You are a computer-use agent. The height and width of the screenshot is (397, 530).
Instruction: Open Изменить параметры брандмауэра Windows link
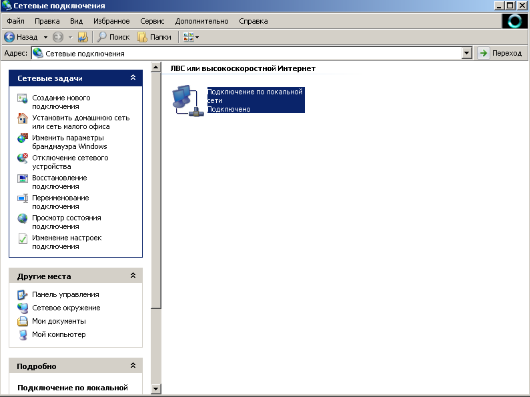69,142
